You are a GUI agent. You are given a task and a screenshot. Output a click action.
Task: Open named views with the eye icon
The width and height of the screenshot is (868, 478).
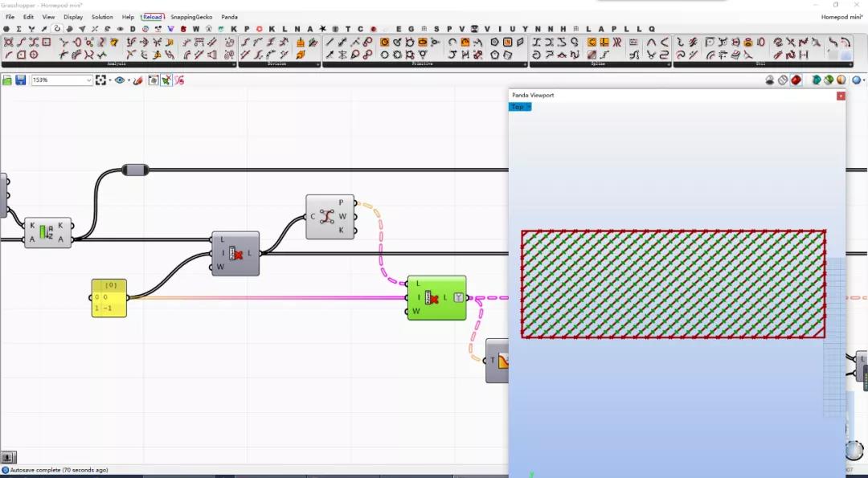(120, 80)
